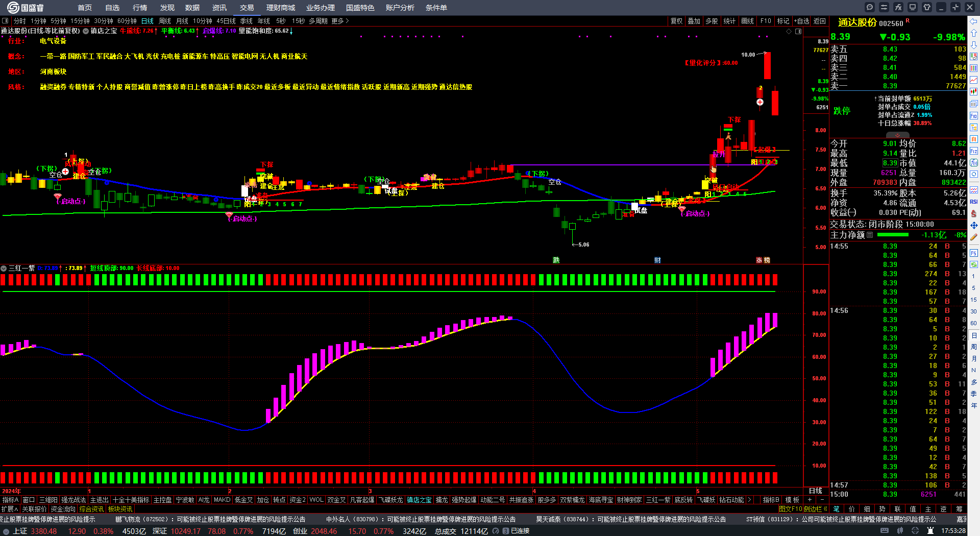The width and height of the screenshot is (980, 536).
Task: Click the + zoom in chart button
Action: point(810,500)
